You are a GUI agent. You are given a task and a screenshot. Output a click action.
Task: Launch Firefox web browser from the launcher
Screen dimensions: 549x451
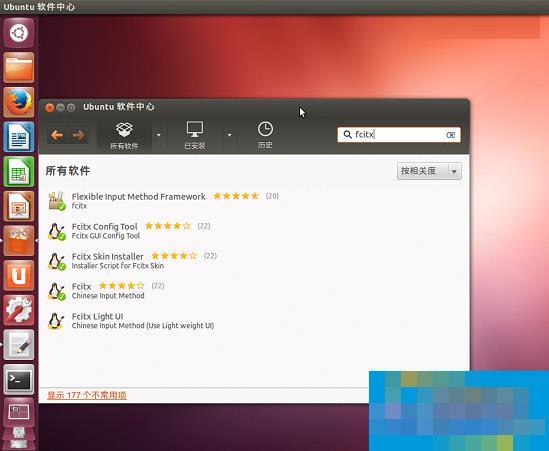point(19,102)
